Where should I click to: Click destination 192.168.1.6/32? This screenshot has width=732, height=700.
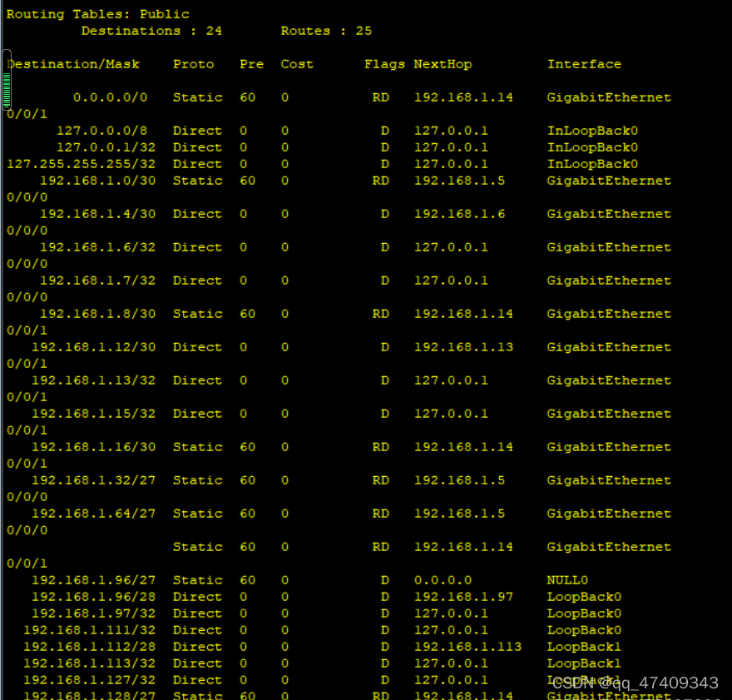(97, 247)
